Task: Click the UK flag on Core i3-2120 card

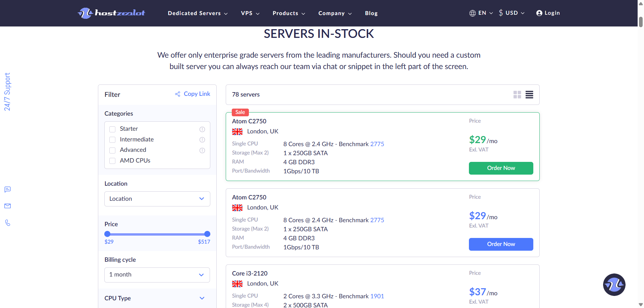Action: (x=237, y=284)
